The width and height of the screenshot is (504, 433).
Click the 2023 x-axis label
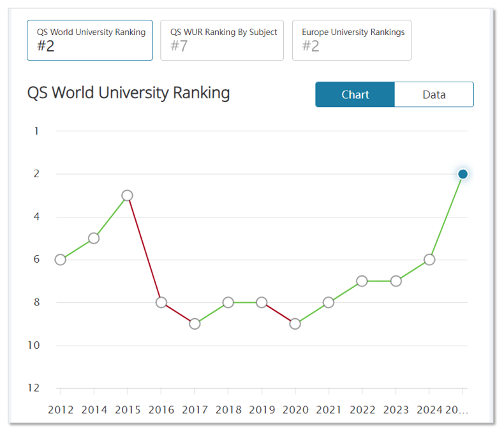[396, 410]
